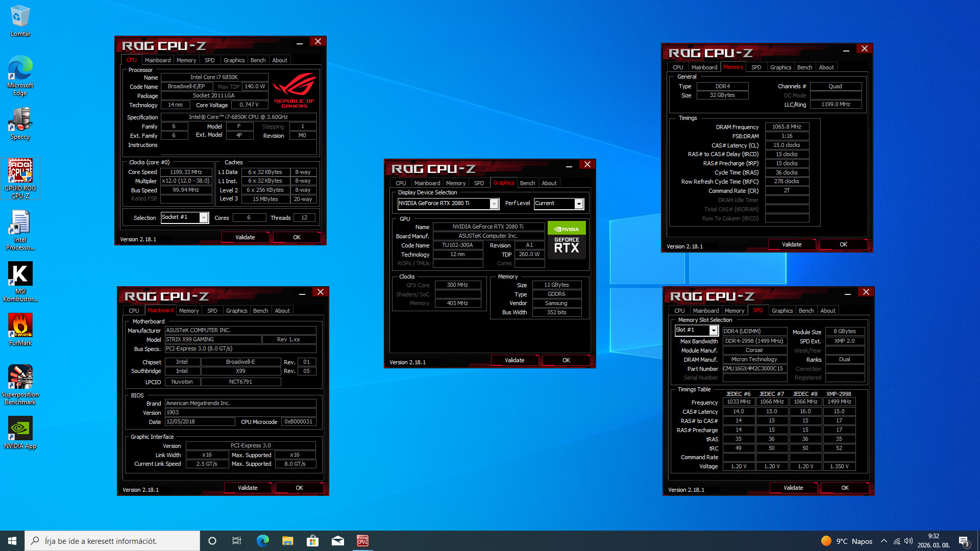Click the Windows taskbar search box
Image resolution: width=980 pixels, height=551 pixels.
[112, 541]
